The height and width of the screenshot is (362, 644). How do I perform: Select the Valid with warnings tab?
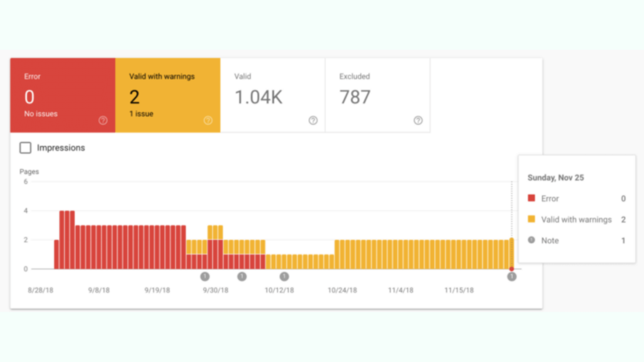[x=168, y=96]
